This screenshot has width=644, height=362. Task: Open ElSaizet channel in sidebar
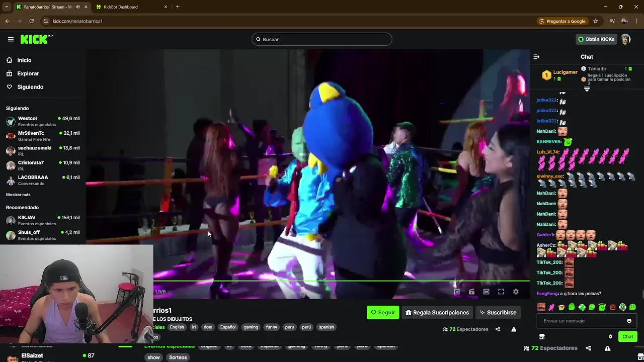pyautogui.click(x=50, y=355)
